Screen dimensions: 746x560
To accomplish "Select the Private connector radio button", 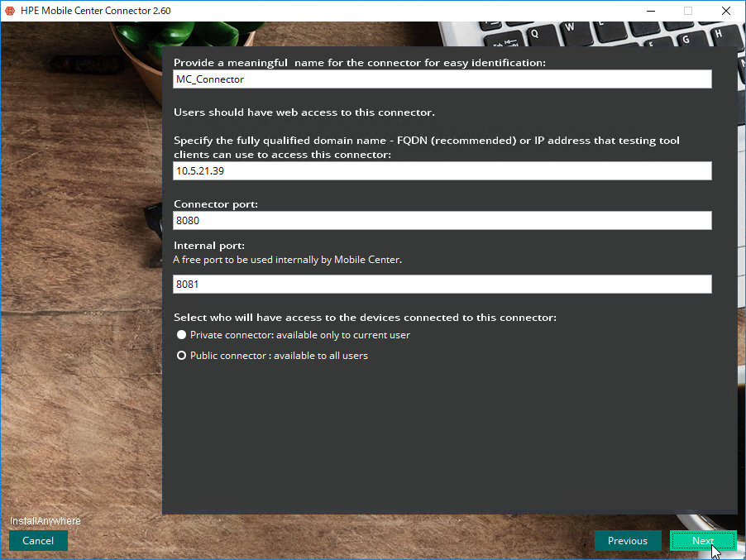I will point(182,335).
